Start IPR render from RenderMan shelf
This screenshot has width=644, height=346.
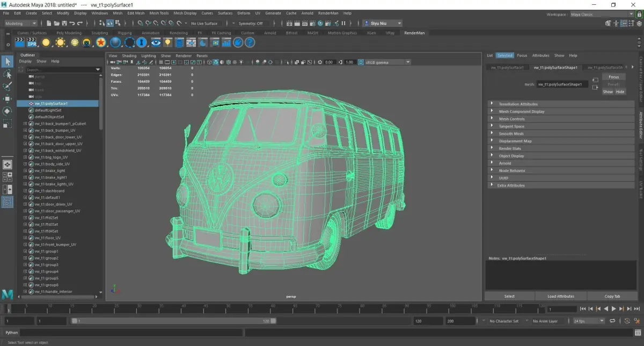click(x=32, y=42)
